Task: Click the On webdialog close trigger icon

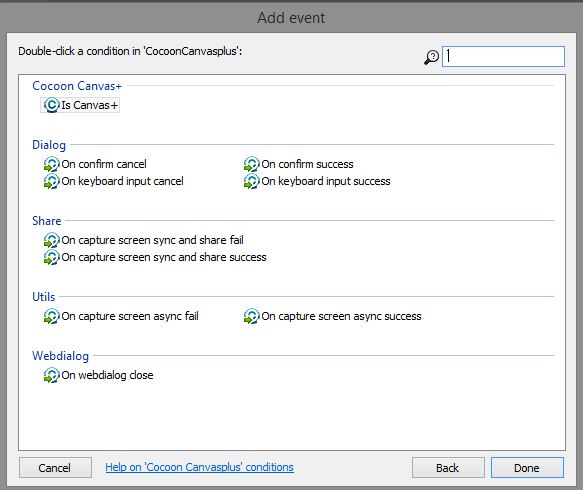Action: click(x=51, y=375)
